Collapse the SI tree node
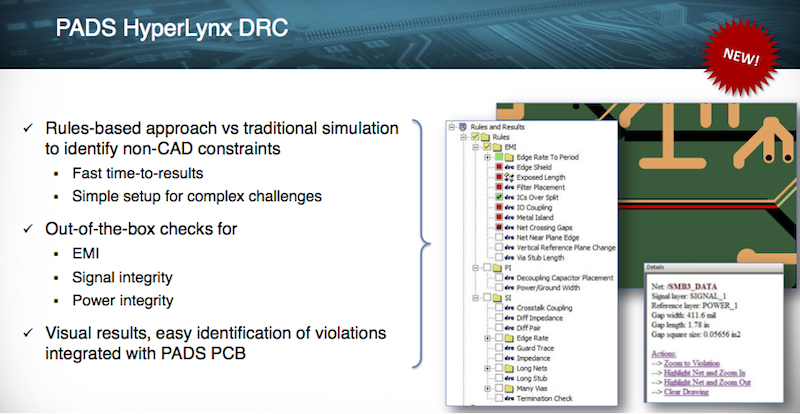The height and width of the screenshot is (414, 800). coord(476,298)
